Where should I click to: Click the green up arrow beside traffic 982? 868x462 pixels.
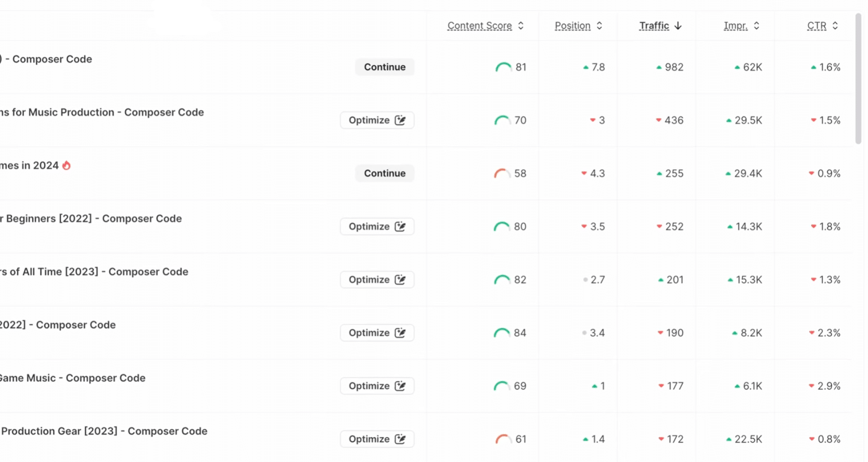tap(659, 67)
